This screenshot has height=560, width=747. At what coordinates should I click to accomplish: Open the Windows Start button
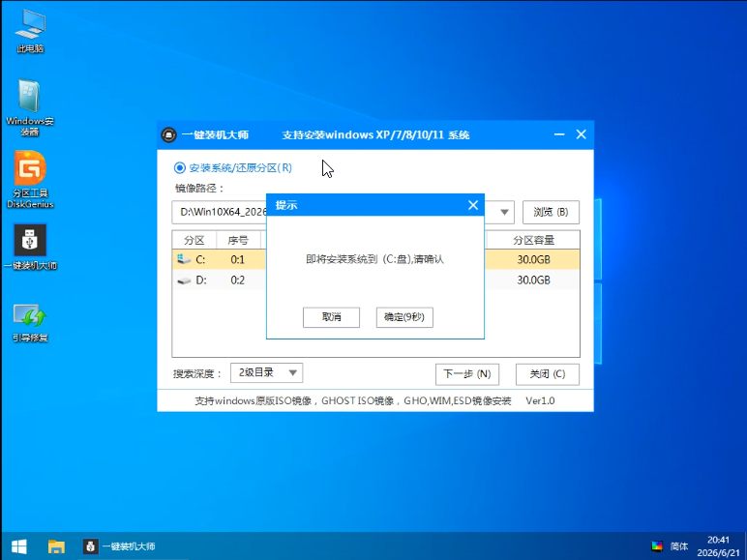pos(19,546)
